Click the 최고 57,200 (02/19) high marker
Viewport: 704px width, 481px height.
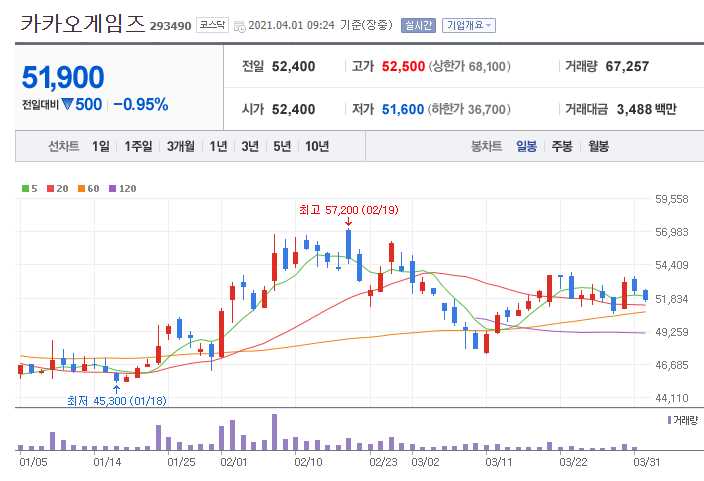pyautogui.click(x=349, y=210)
